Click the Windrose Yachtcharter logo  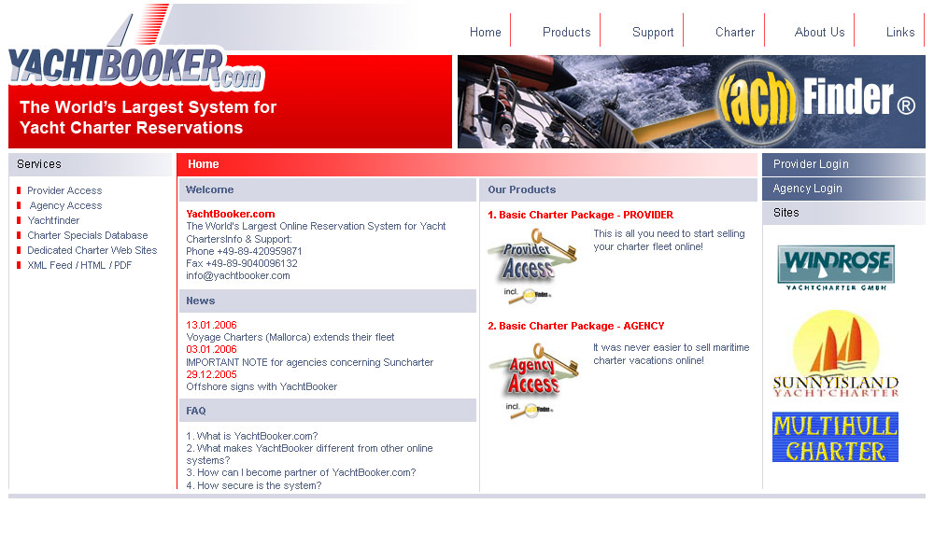click(836, 267)
